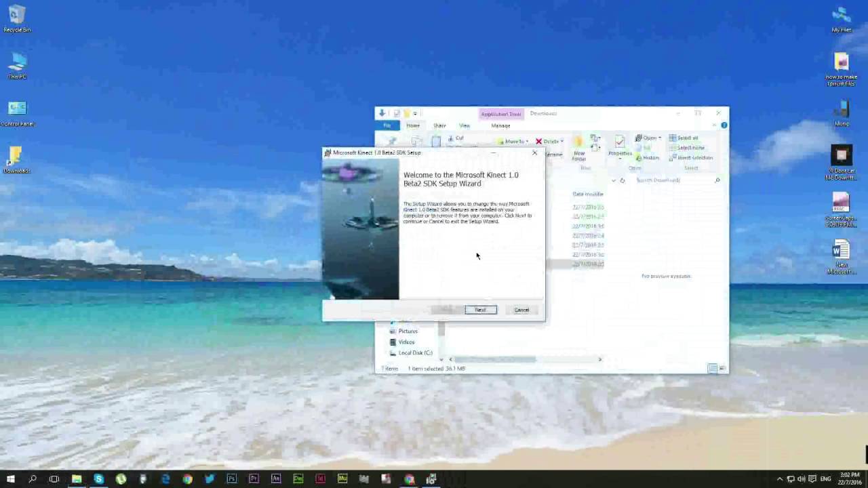Open Control Panel desktop icon
This screenshot has width=868, height=488.
pos(17,113)
